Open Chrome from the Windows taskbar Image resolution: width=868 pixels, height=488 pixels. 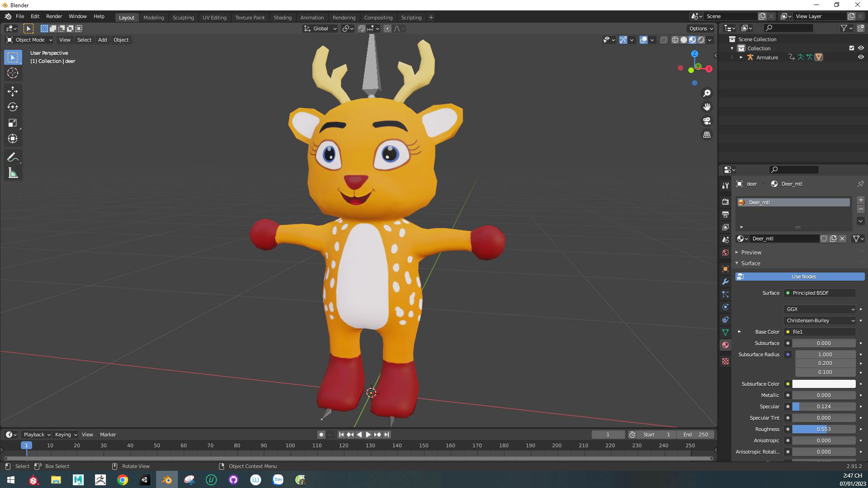click(123, 480)
